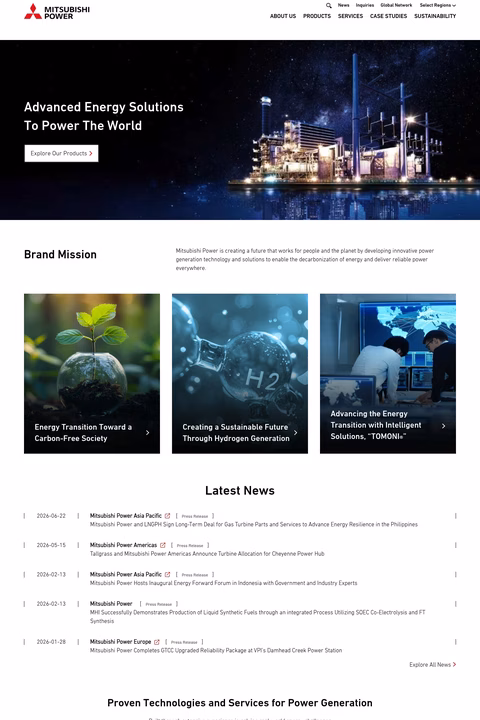Viewport: 480px width, 720px height.
Task: Click arrow on TOMONI solutions card
Action: [x=443, y=426]
